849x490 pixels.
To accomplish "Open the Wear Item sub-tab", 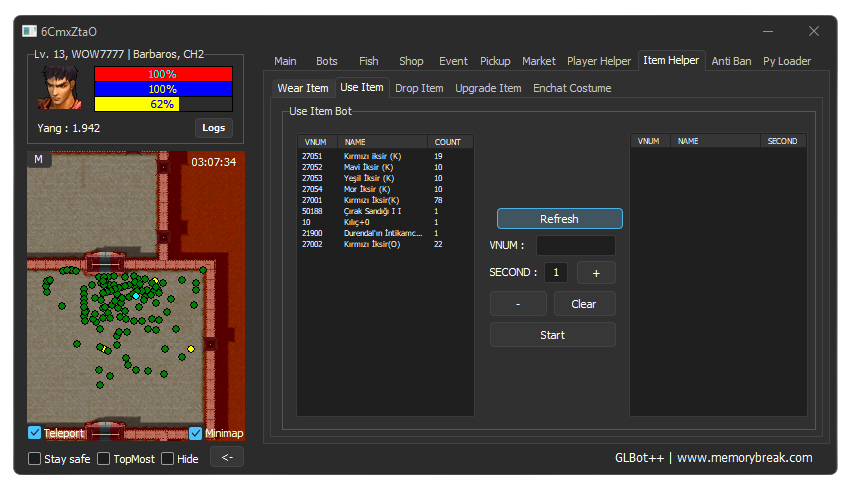I will (x=303, y=88).
